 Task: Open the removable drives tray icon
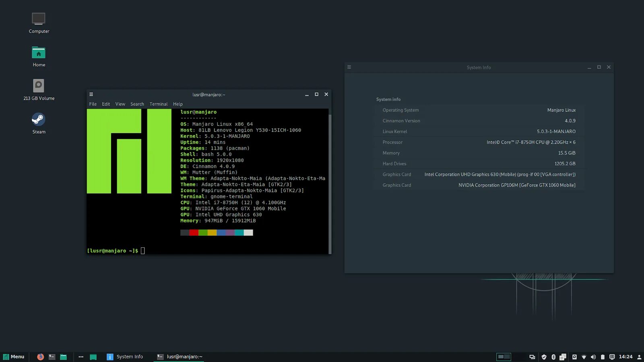pyautogui.click(x=574, y=357)
